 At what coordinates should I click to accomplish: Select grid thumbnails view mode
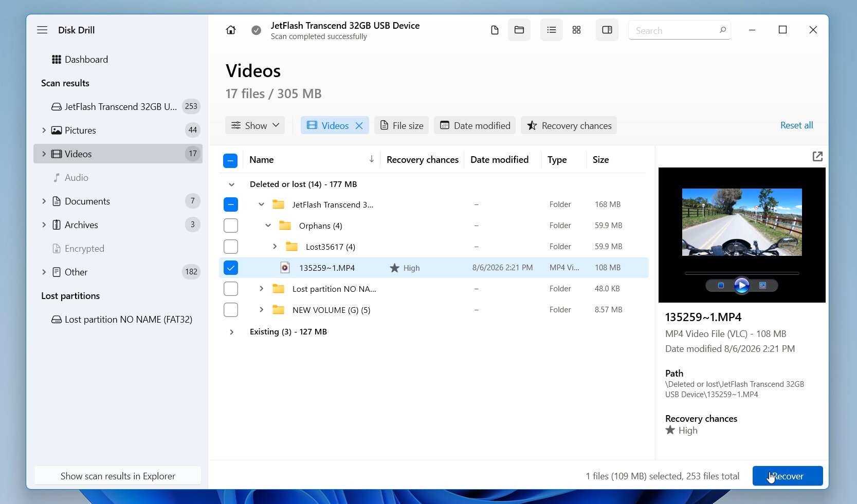coord(576,30)
